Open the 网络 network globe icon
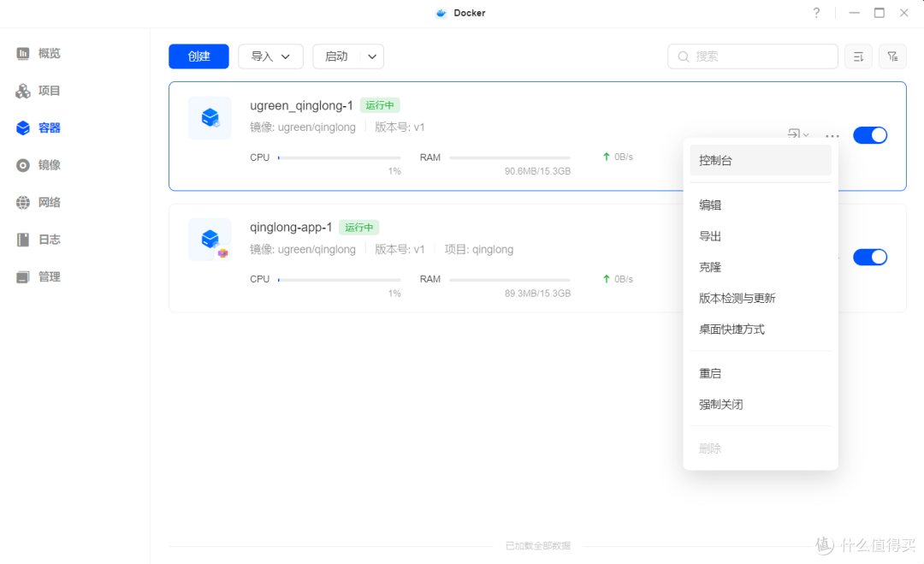The width and height of the screenshot is (924, 564). pos(23,202)
